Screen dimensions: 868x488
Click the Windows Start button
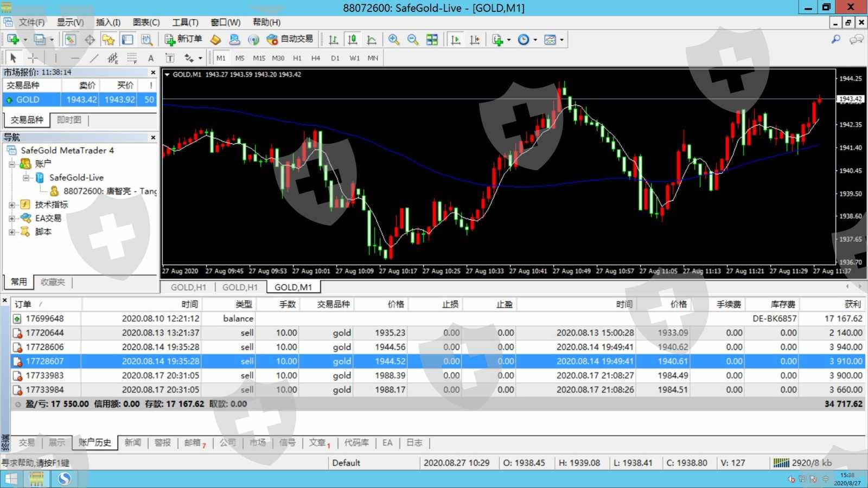tap(11, 479)
